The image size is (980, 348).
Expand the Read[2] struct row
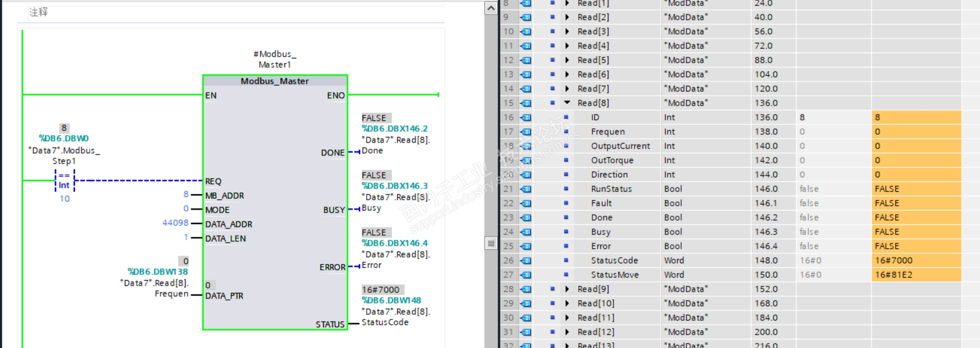point(567,17)
